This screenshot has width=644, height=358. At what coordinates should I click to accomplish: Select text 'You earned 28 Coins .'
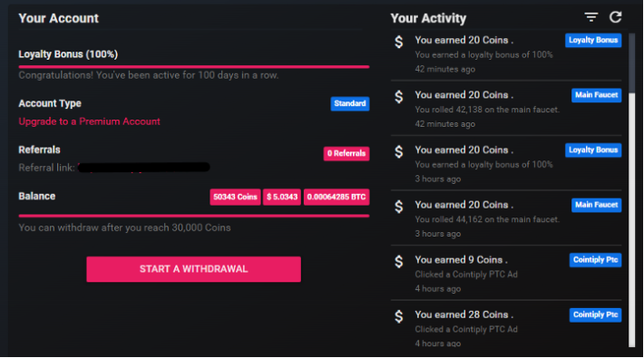(464, 314)
